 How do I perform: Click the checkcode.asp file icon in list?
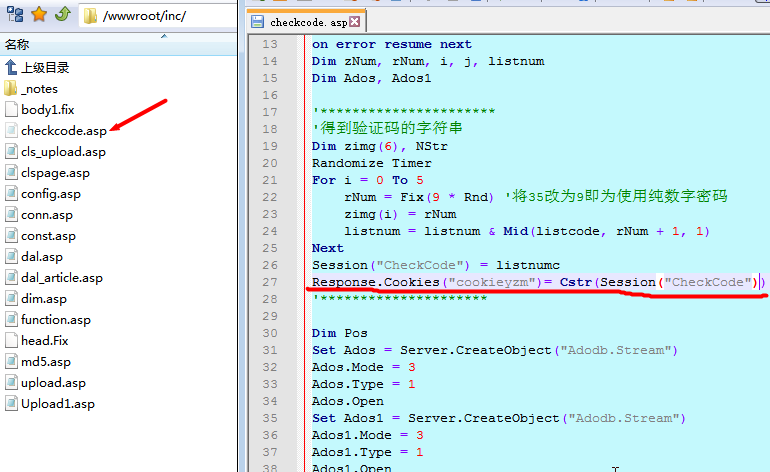tap(11, 130)
